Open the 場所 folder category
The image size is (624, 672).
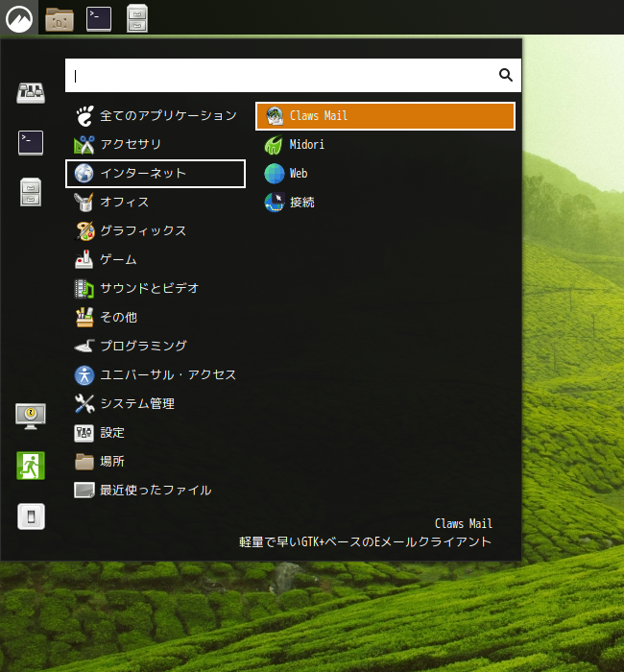point(156,462)
